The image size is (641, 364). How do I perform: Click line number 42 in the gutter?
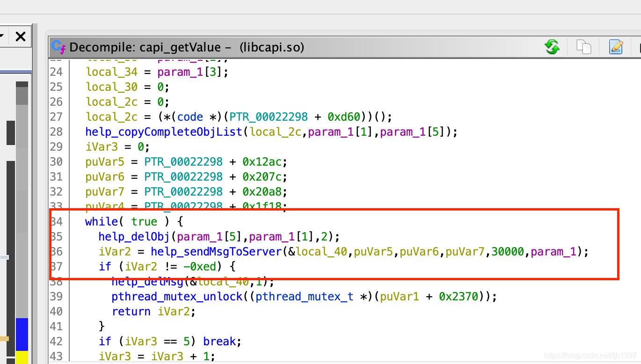point(56,342)
